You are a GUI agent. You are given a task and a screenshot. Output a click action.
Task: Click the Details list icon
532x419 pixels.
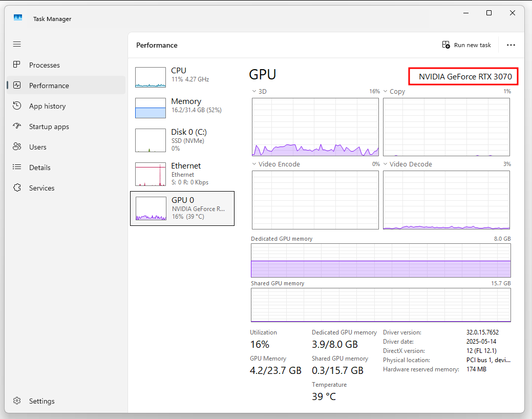click(x=17, y=167)
